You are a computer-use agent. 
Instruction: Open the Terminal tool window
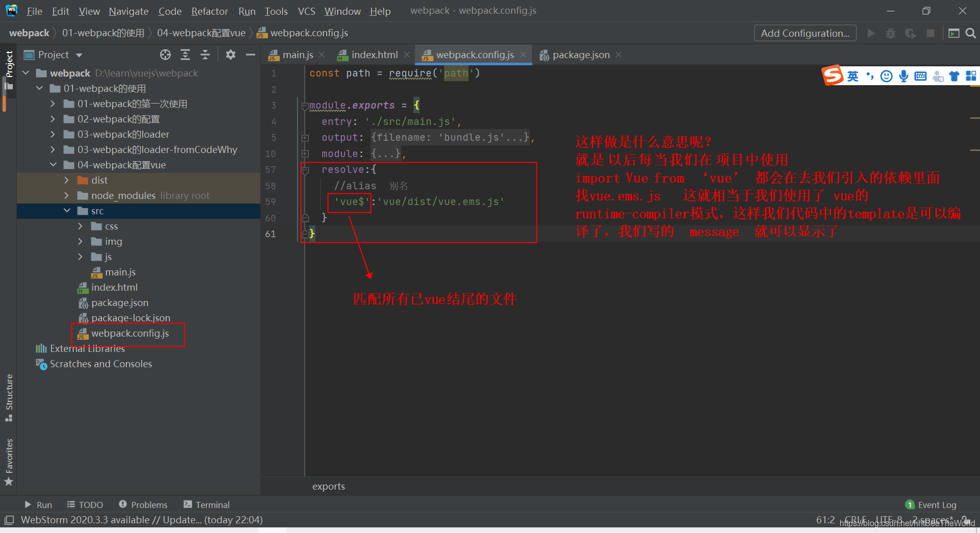tap(207, 504)
